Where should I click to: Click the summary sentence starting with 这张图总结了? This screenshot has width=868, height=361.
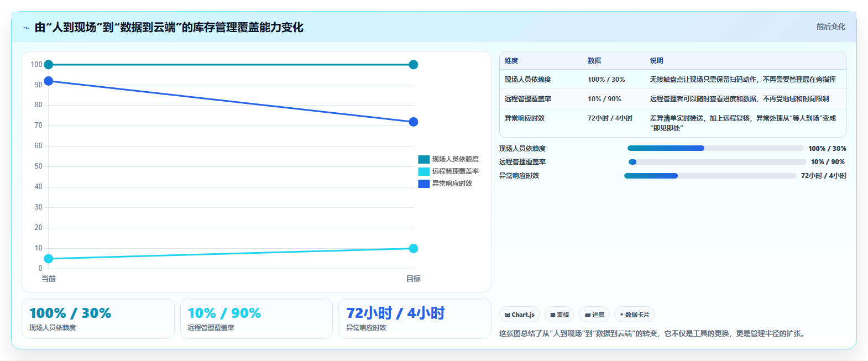coord(653,334)
